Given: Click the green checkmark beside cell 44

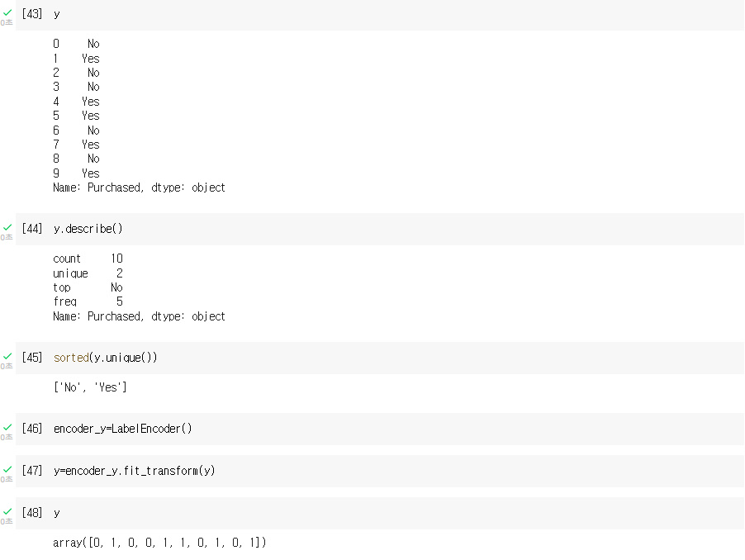Looking at the screenshot, I should (x=7, y=227).
